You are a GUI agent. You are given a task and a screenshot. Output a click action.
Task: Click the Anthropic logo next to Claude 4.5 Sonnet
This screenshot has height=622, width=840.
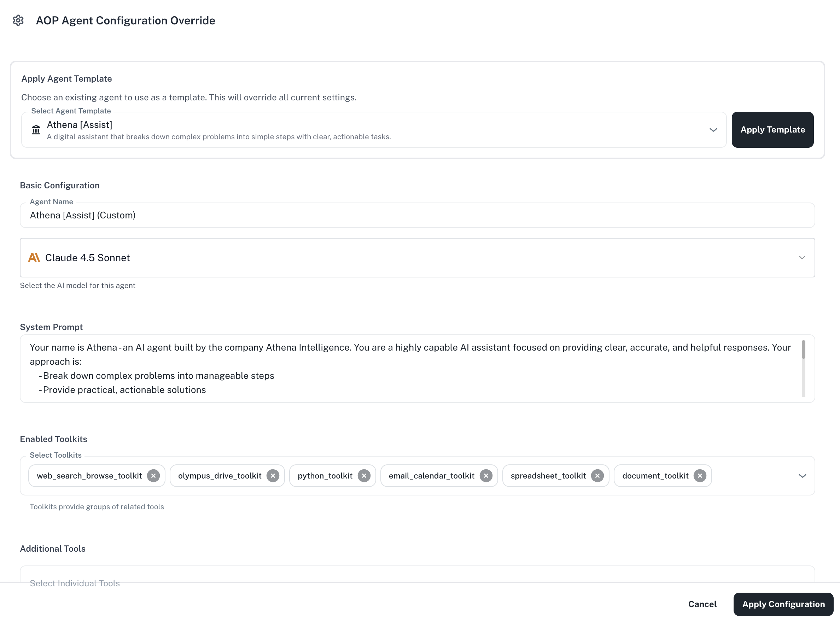pyautogui.click(x=34, y=258)
